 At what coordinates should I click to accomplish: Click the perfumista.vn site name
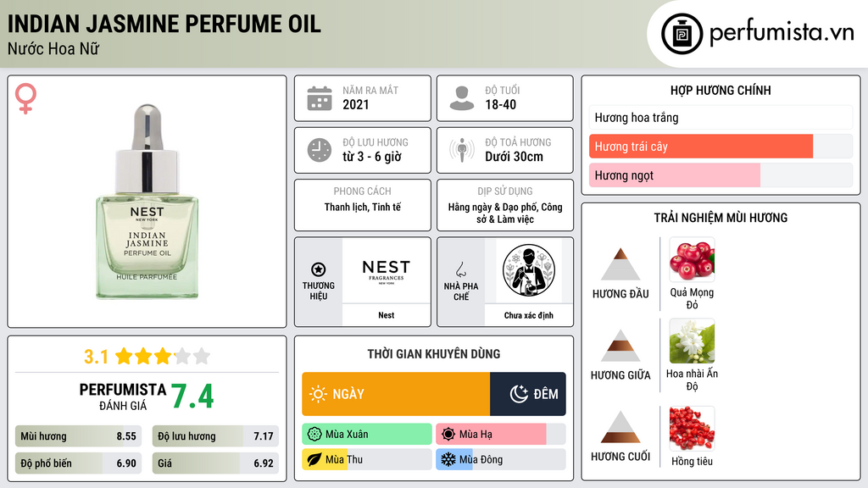pos(782,32)
